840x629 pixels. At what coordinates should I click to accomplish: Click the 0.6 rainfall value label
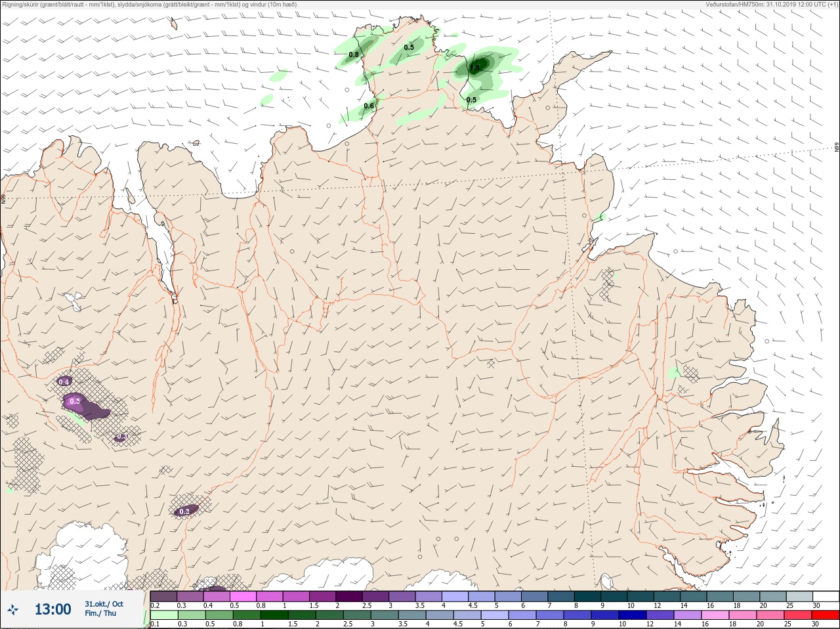pyautogui.click(x=369, y=106)
